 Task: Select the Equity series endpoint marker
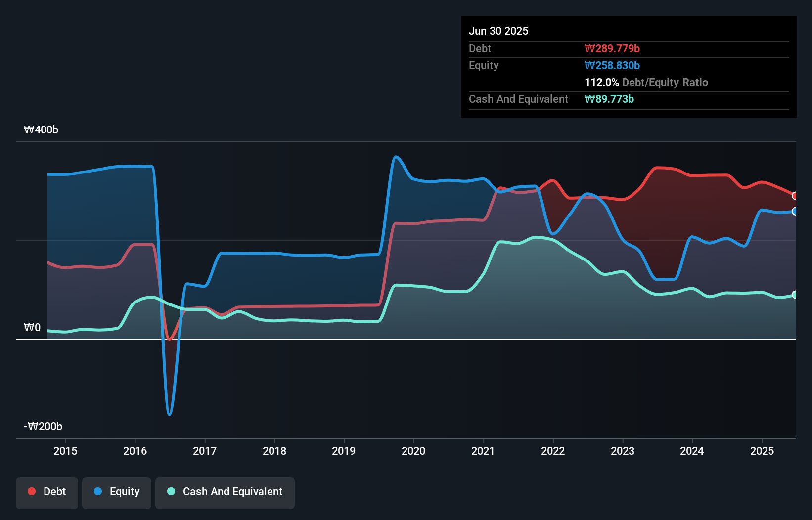point(795,212)
